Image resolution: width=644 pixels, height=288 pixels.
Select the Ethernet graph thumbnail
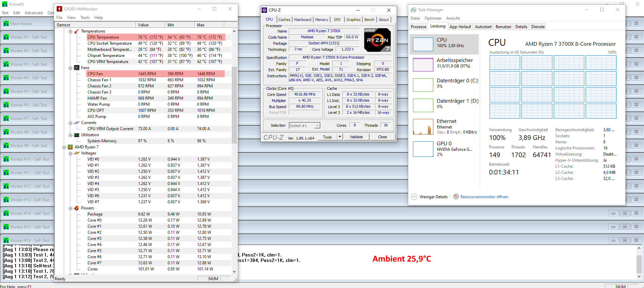(x=423, y=127)
